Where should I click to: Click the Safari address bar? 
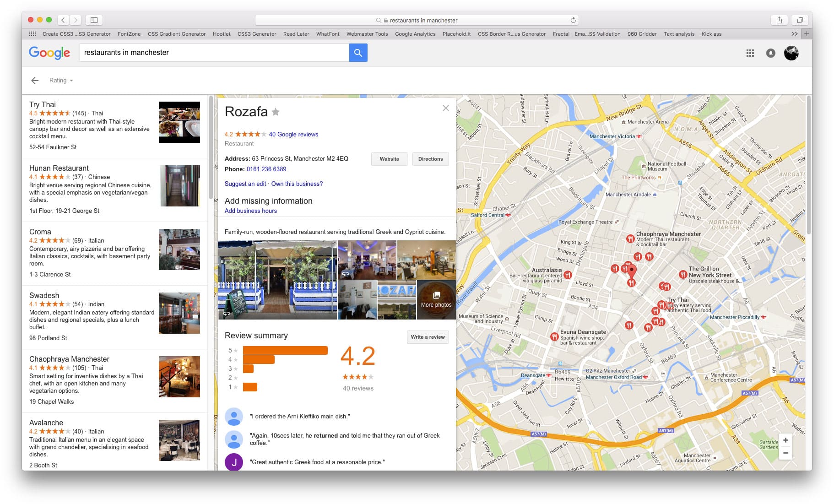[x=417, y=20]
